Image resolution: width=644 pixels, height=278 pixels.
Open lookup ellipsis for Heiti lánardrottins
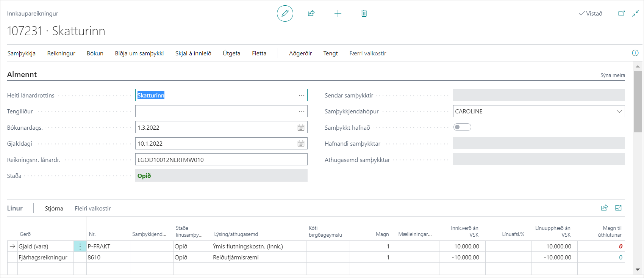[x=302, y=95]
